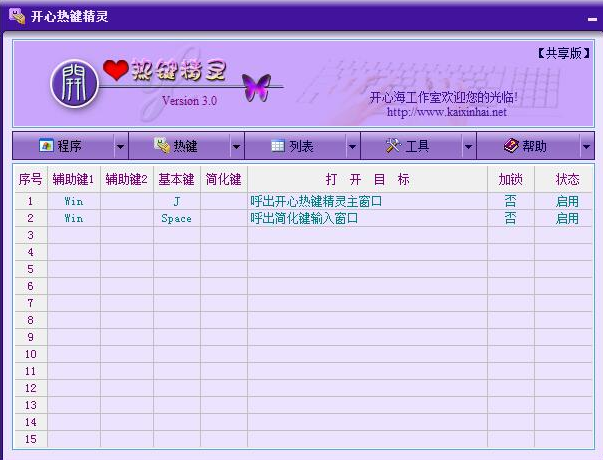603x460 pixels.
Task: Open the 列表 dropdown arrow
Action: pyautogui.click(x=353, y=146)
